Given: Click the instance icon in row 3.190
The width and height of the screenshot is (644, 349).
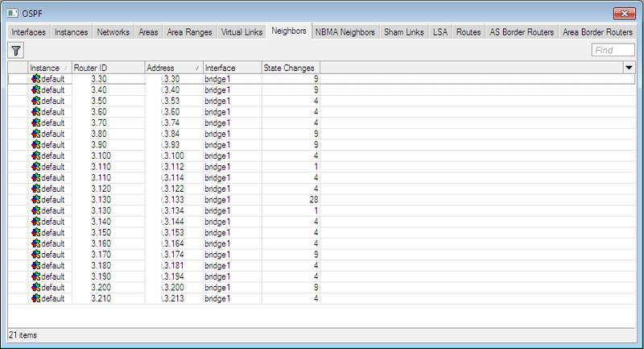Looking at the screenshot, I should point(36,276).
